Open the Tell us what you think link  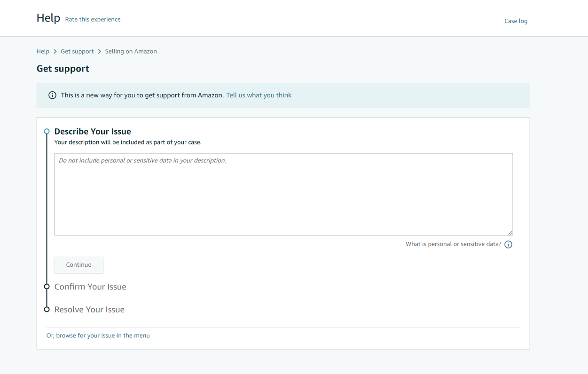(x=259, y=95)
